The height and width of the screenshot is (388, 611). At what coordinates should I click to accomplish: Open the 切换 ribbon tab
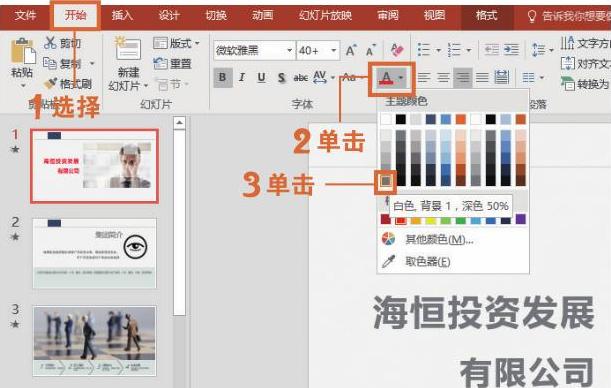point(216,16)
